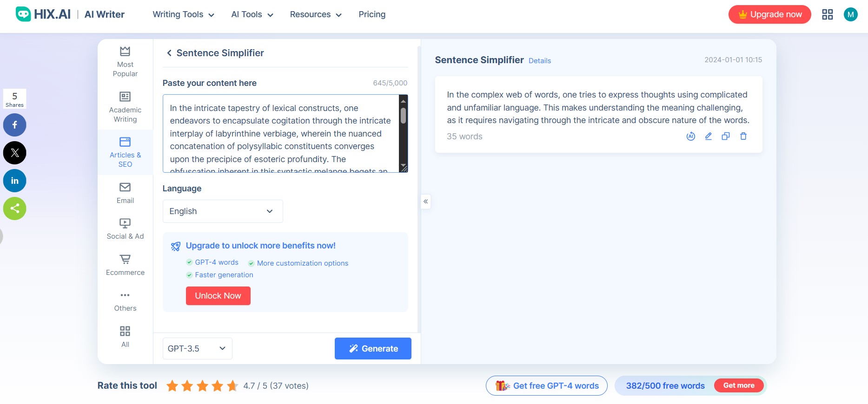The height and width of the screenshot is (404, 868).
Task: Open the apps grid in the header
Action: pos(828,14)
